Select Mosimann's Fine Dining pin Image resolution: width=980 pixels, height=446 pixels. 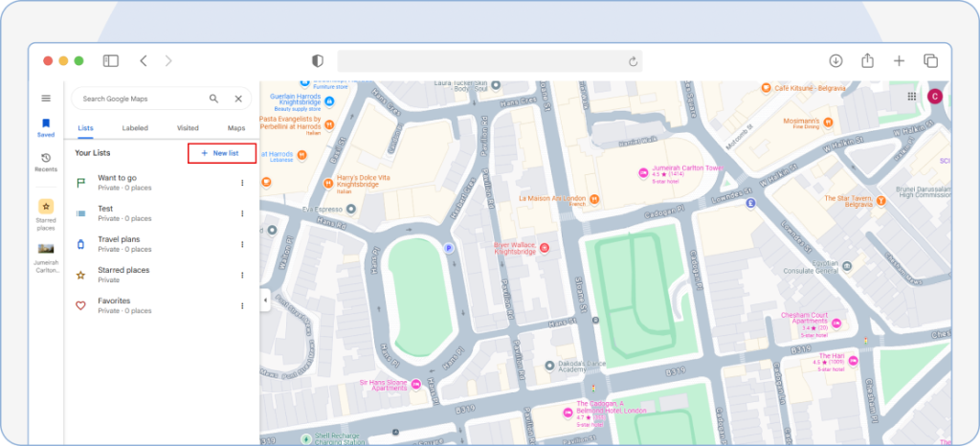(828, 123)
